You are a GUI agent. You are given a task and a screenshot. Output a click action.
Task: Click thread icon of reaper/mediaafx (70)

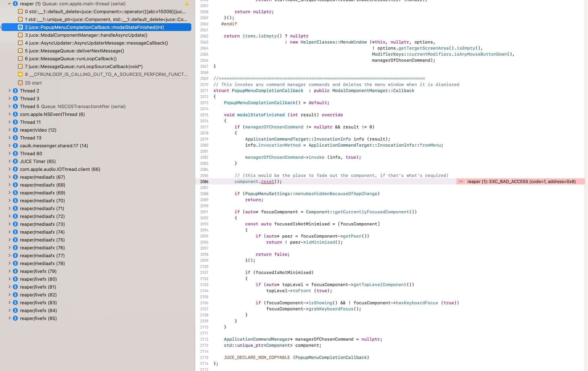[x=15, y=201]
